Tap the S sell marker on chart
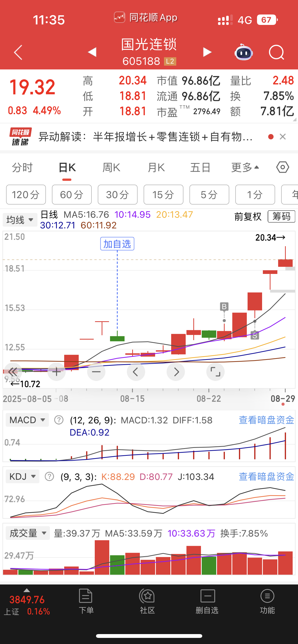This screenshot has width=298, height=644. pos(255,335)
